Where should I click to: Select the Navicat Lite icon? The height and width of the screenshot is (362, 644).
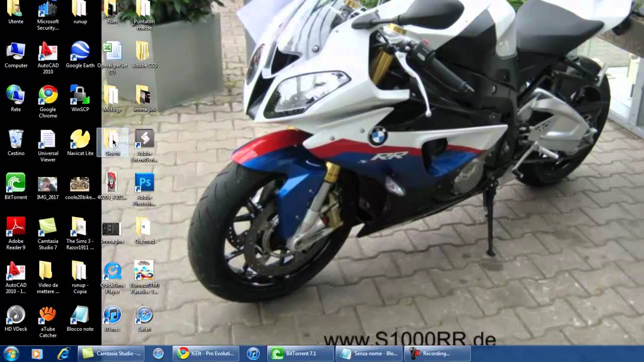pyautogui.click(x=80, y=140)
